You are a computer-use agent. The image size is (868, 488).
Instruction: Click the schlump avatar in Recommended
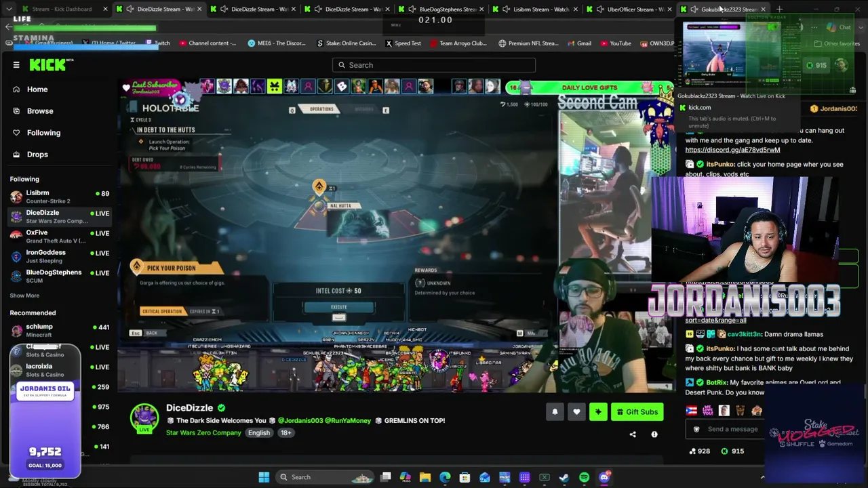click(x=16, y=330)
